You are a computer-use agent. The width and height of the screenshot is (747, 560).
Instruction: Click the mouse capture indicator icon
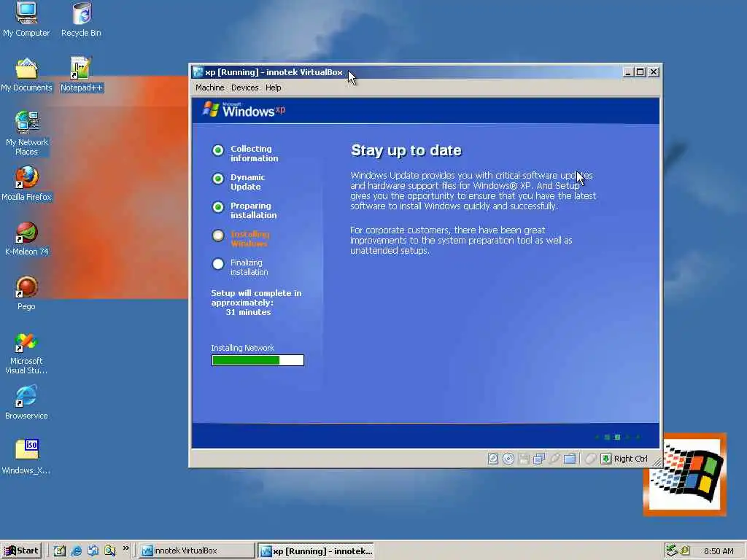click(591, 459)
